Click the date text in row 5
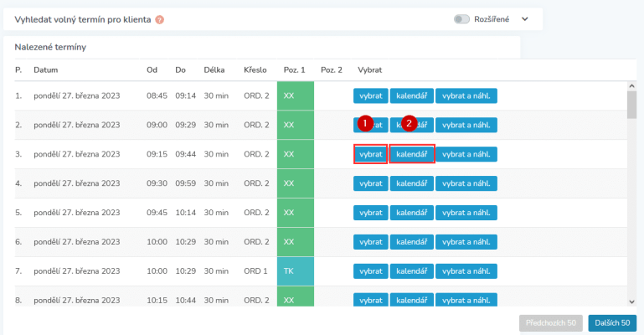 point(77,213)
